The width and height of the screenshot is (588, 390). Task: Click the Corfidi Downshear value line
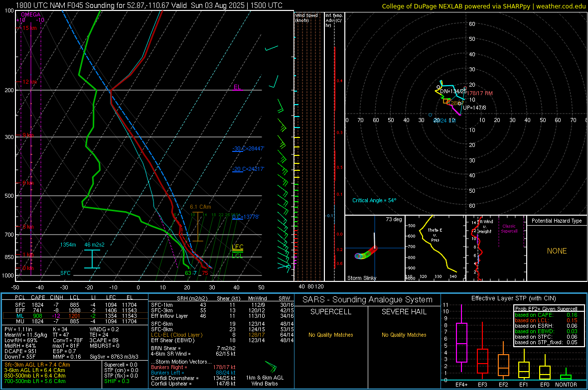pos(193,378)
